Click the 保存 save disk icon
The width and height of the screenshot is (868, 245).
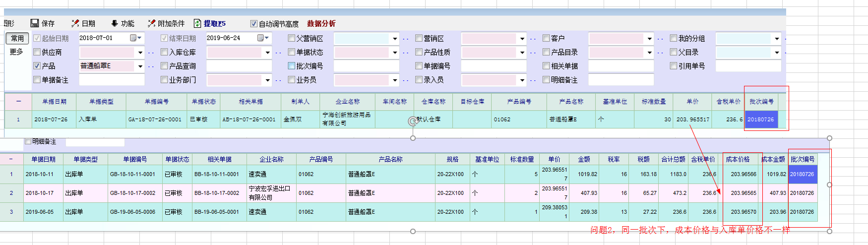click(x=35, y=23)
